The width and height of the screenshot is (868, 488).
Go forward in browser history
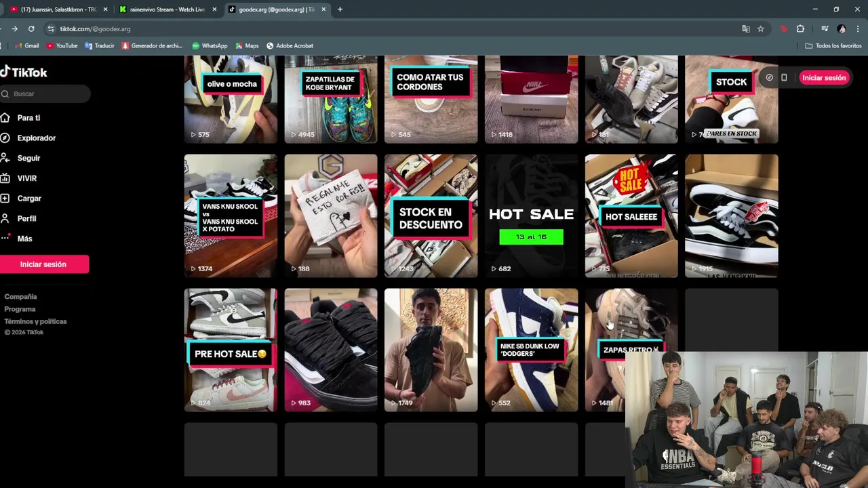click(x=14, y=29)
